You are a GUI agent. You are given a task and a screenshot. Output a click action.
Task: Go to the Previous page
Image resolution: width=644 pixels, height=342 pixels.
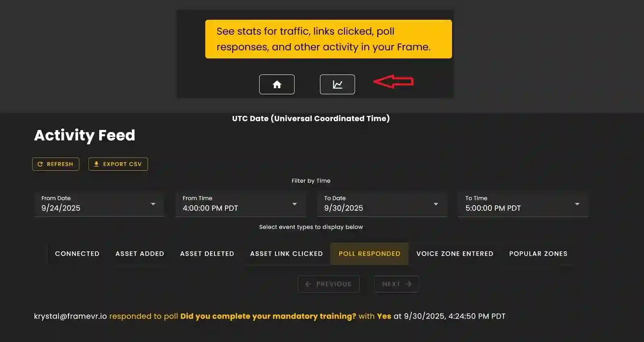328,284
